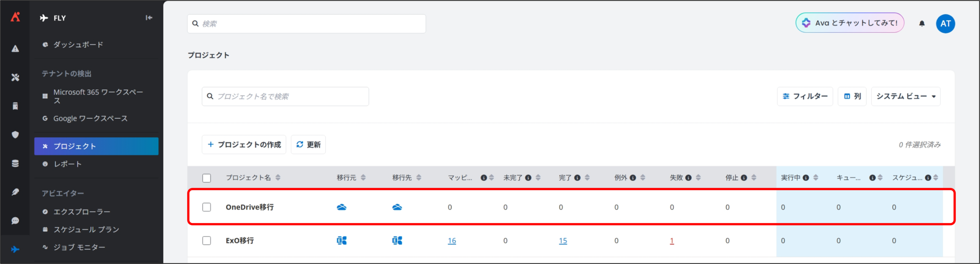
Task: Tick the OneDrive移行 project checkbox
Action: point(207,207)
